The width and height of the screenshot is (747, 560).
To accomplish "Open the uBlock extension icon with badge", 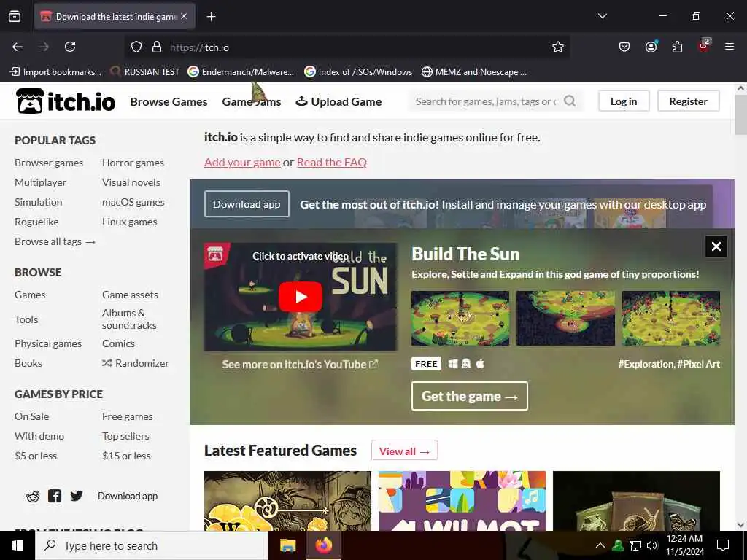I will pyautogui.click(x=704, y=46).
